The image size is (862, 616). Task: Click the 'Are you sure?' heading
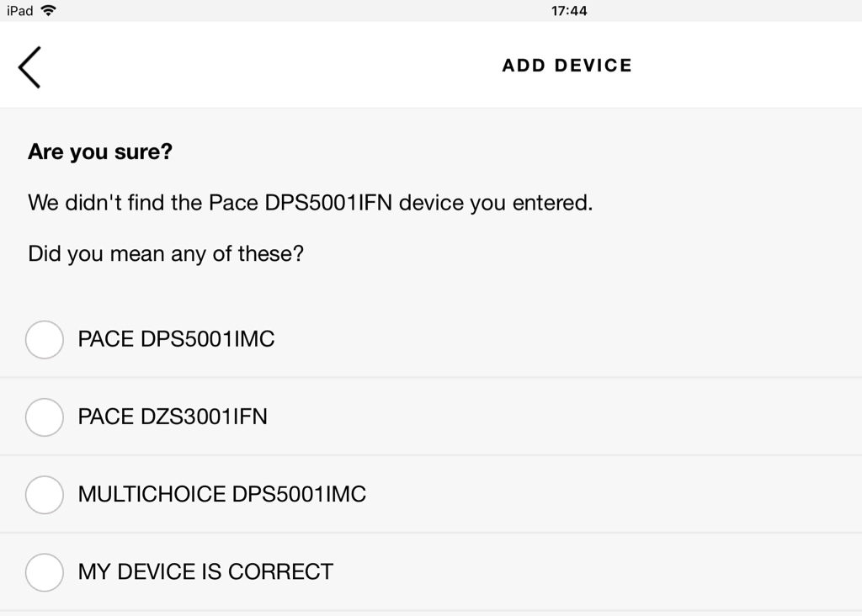point(100,152)
